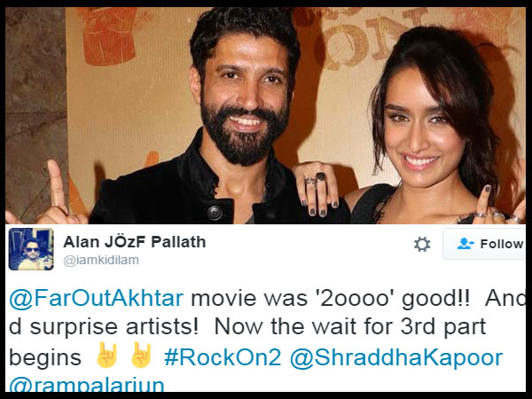
Task: Click the second rock-on hand emoji
Action: 141,356
